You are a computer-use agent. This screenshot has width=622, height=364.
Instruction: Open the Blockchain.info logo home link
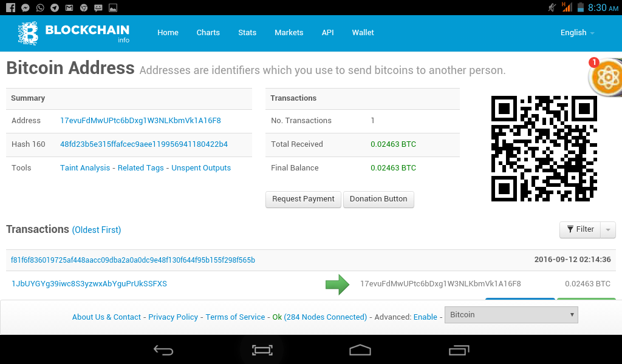coord(73,33)
